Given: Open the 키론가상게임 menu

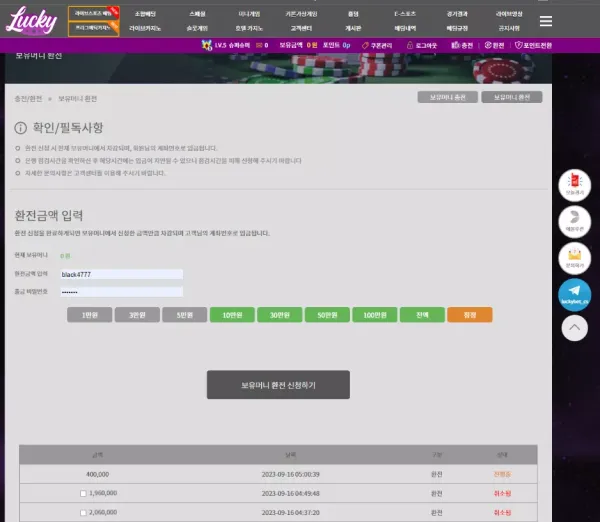Looking at the screenshot, I should coord(301,14).
